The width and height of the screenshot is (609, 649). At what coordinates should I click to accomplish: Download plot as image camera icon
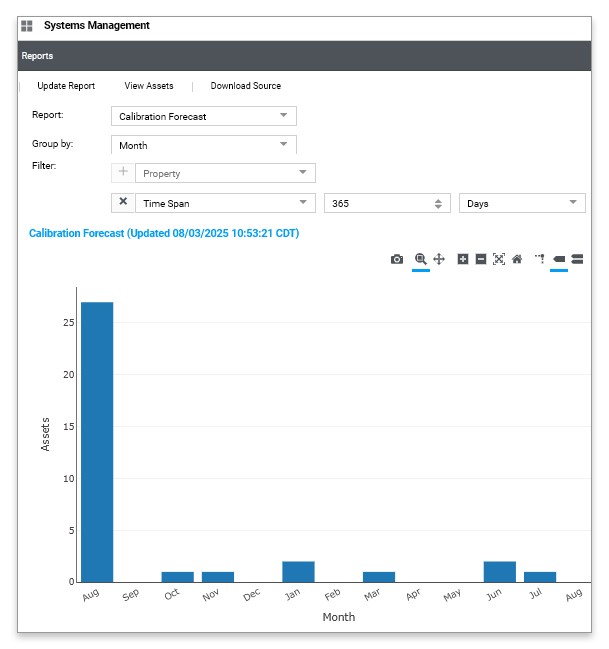coord(397,260)
